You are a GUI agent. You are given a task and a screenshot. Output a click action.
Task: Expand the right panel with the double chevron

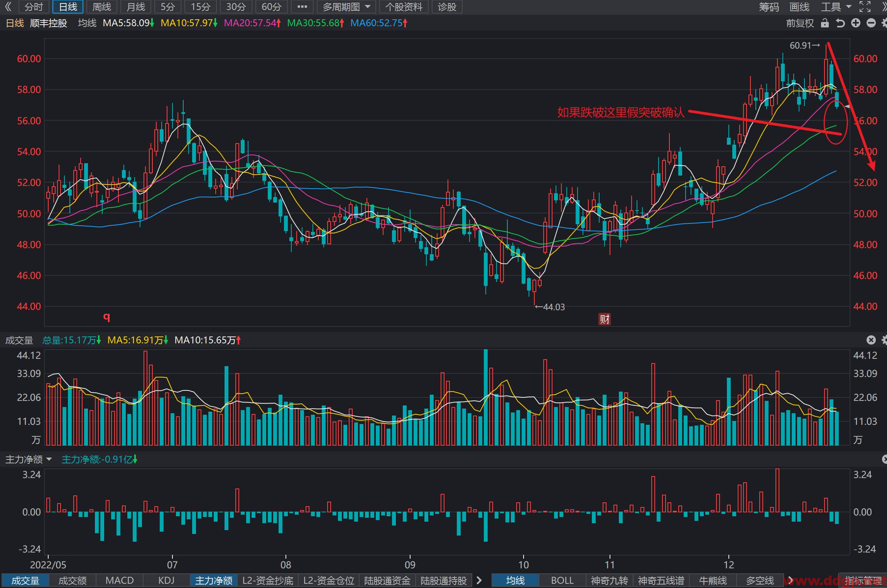pos(884,7)
